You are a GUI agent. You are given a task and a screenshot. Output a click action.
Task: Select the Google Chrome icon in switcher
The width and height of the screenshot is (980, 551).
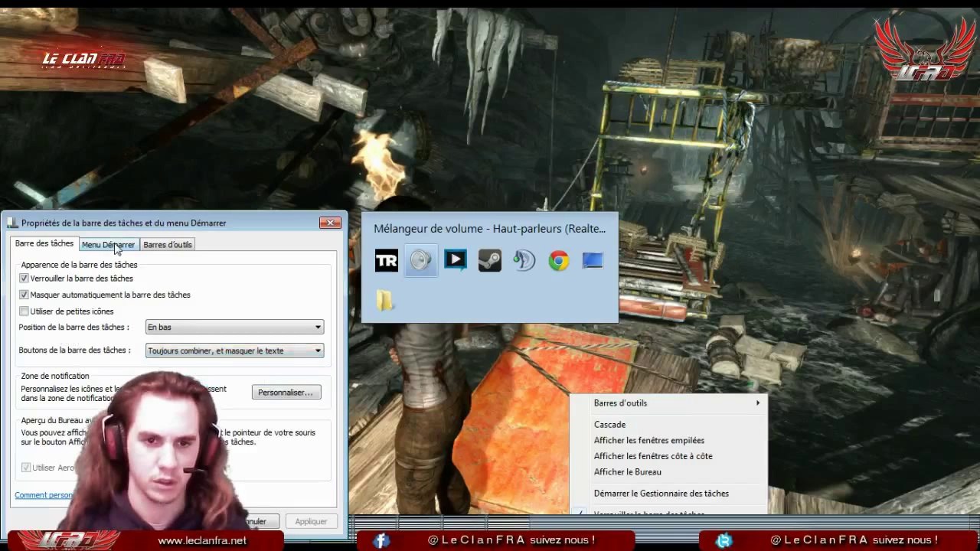click(558, 261)
